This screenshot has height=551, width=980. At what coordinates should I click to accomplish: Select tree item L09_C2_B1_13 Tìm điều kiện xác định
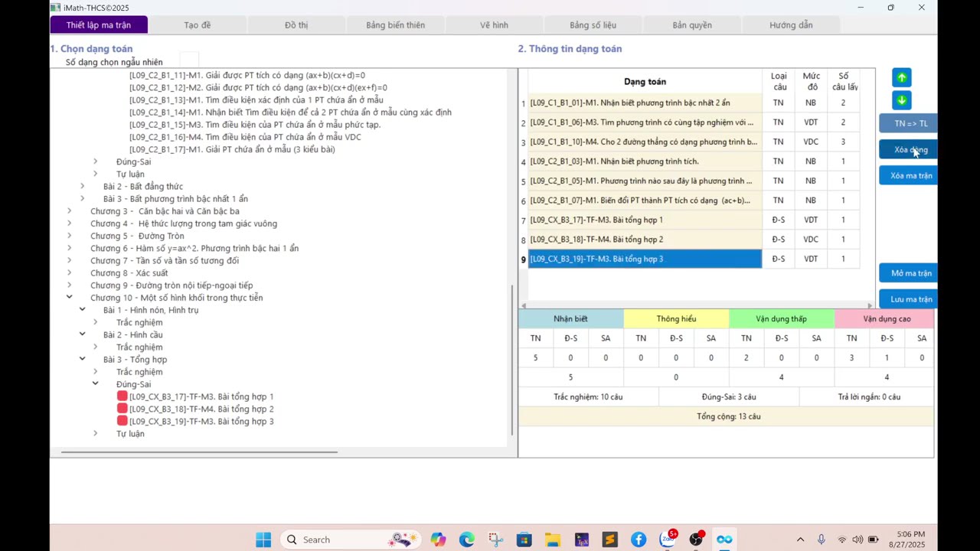(256, 99)
